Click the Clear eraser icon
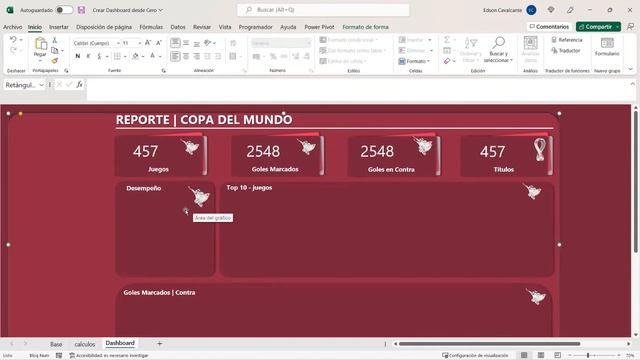 tap(447, 61)
